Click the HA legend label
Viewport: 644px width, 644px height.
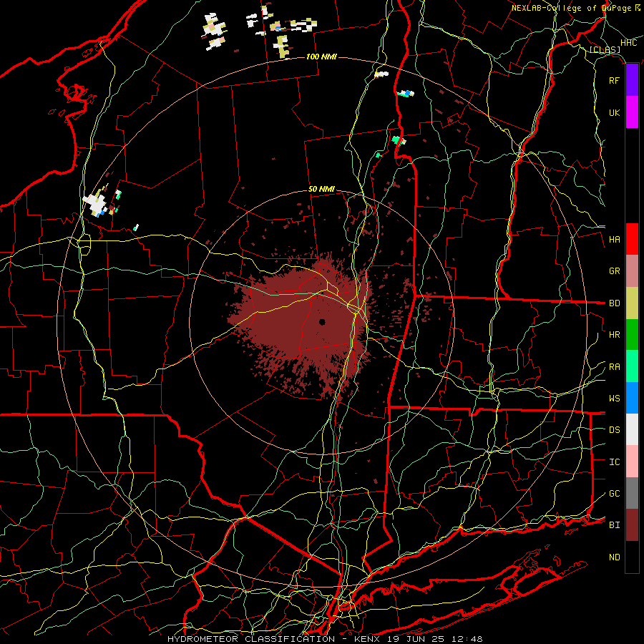(614, 240)
